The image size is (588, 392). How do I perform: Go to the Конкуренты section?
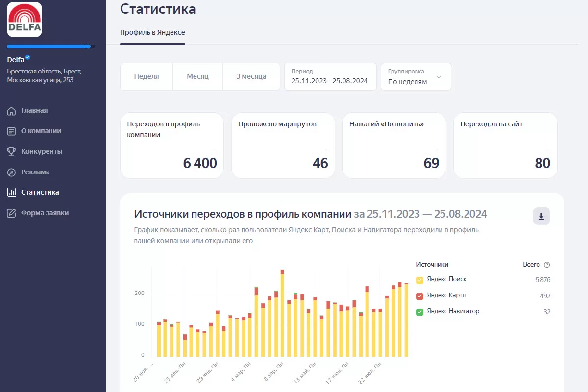[x=42, y=152]
